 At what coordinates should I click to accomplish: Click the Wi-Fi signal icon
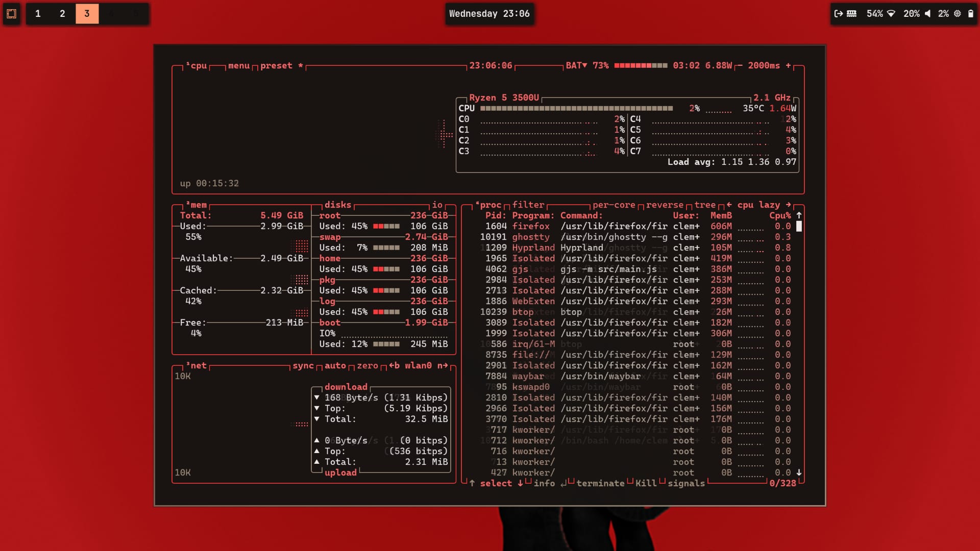click(891, 14)
